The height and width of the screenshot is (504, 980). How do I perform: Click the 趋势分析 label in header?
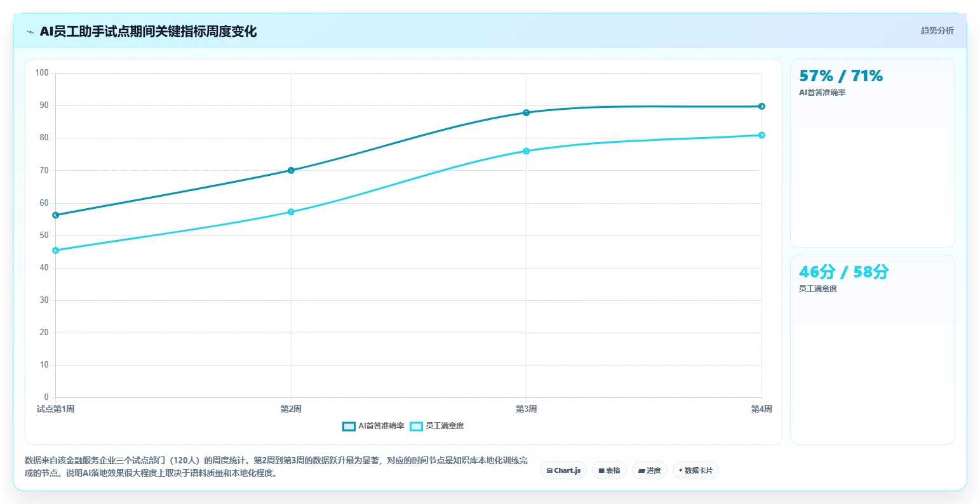tap(937, 30)
